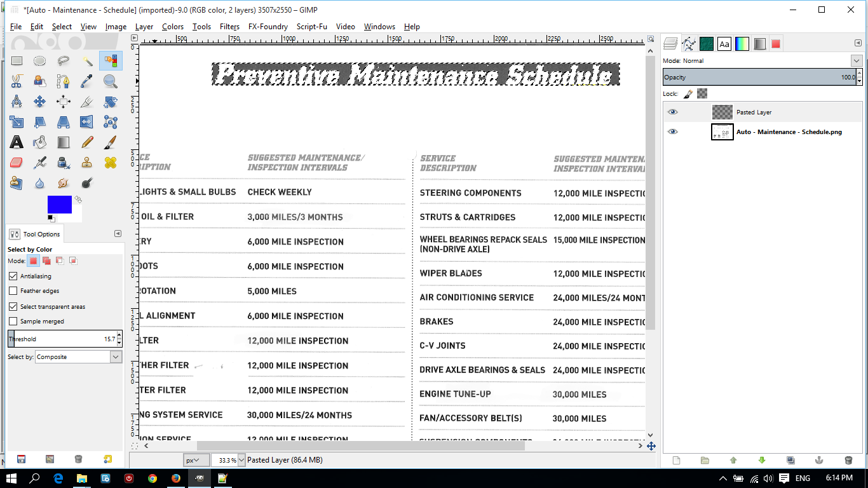Select the Bucket Fill tool

pos(39,142)
